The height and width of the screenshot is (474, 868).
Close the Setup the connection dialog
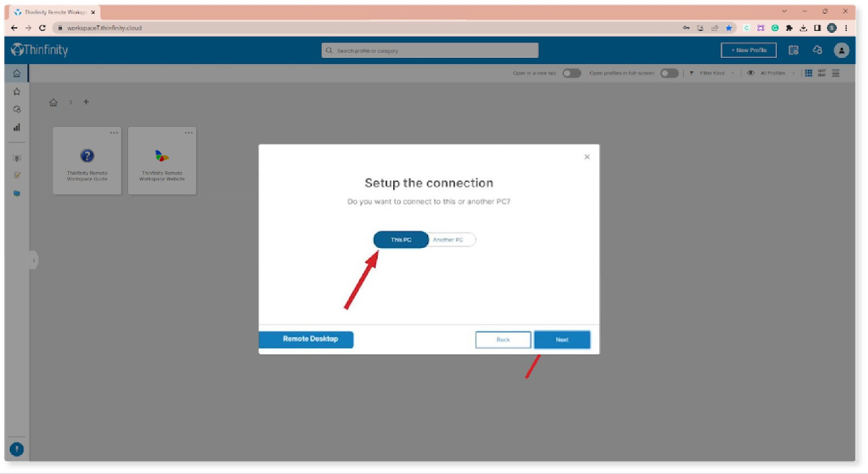pyautogui.click(x=587, y=157)
